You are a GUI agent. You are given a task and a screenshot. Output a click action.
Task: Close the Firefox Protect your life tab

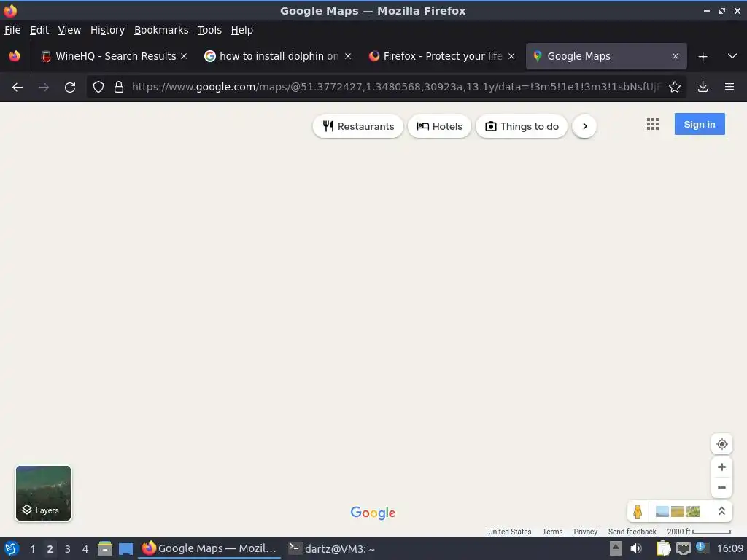(511, 56)
